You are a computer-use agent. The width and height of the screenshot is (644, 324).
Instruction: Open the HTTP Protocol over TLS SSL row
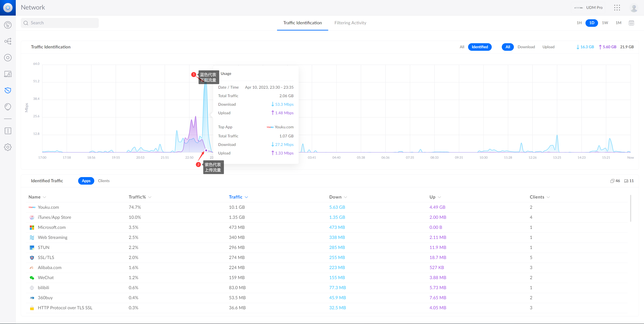coord(327,308)
